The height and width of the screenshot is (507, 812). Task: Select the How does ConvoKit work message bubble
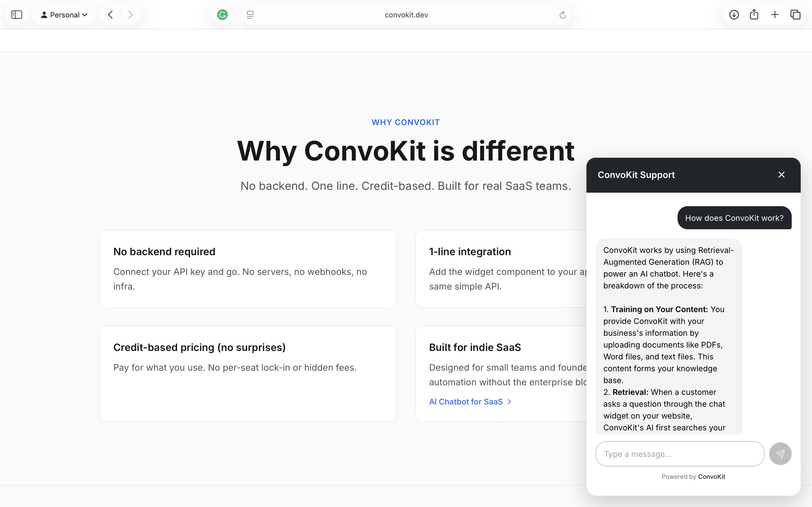[x=734, y=218]
